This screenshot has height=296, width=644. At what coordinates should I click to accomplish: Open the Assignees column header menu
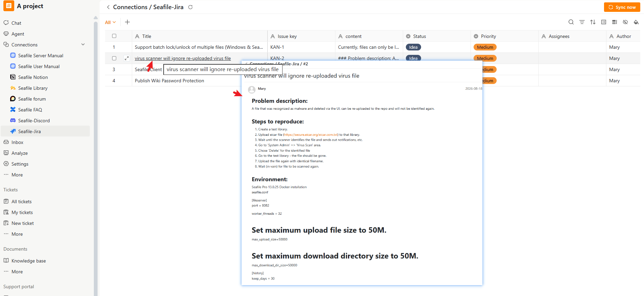pos(572,36)
